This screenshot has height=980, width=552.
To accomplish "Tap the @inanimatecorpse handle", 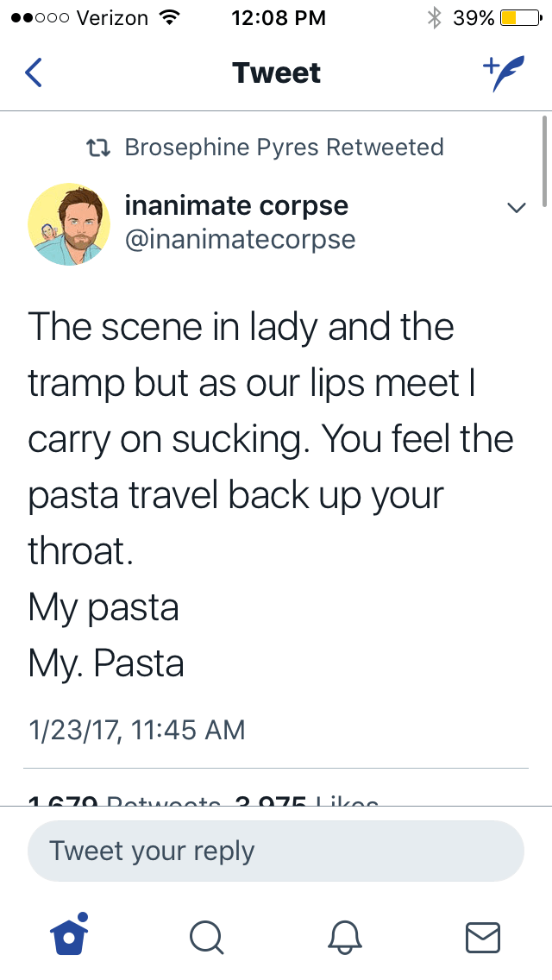I will click(240, 239).
